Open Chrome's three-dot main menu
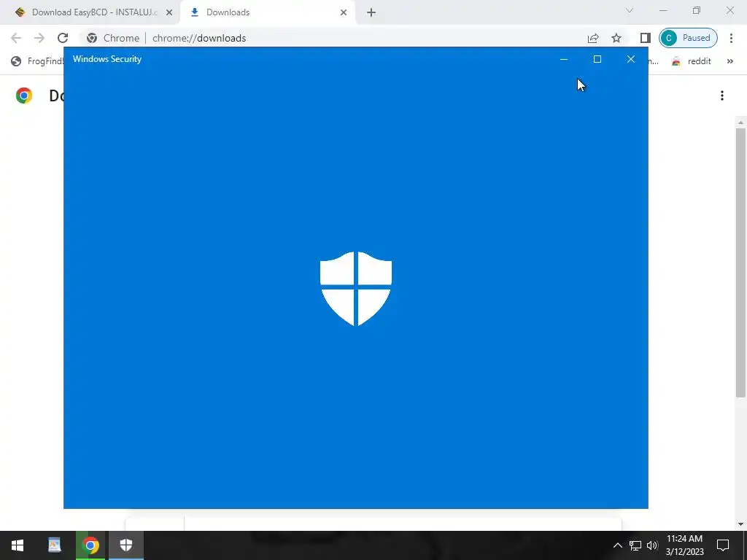Image resolution: width=747 pixels, height=560 pixels. pyautogui.click(x=731, y=38)
